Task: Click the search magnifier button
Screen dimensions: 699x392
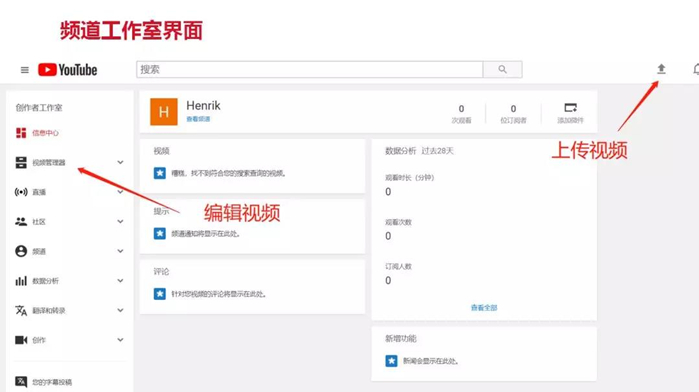Action: (x=502, y=70)
